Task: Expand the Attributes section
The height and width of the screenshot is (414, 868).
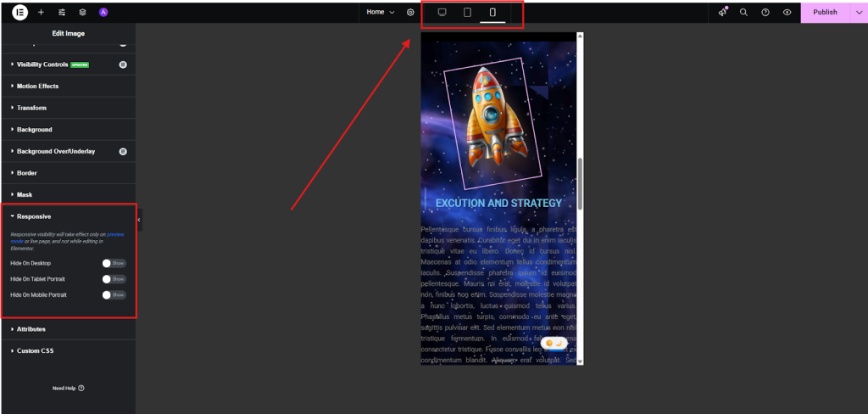Action: click(68, 329)
